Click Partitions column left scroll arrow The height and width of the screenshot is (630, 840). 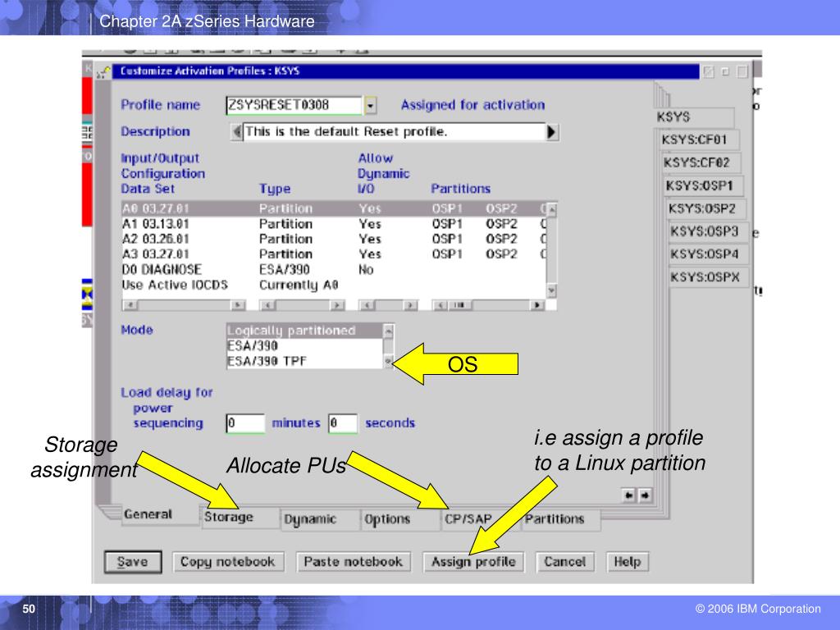tap(441, 305)
